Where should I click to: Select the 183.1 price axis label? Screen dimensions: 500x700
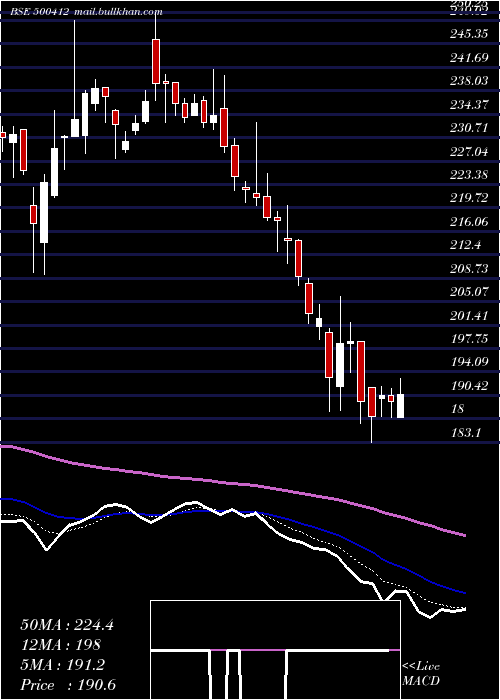(465, 433)
